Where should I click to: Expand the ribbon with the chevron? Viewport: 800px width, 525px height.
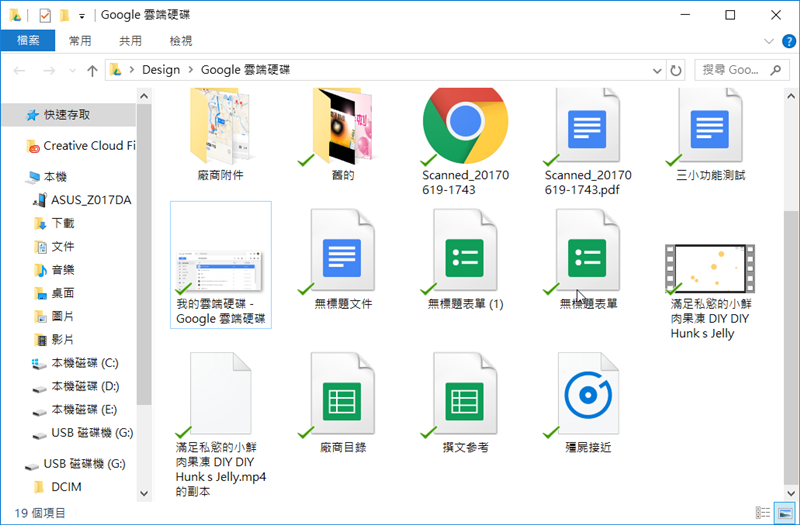click(x=769, y=41)
